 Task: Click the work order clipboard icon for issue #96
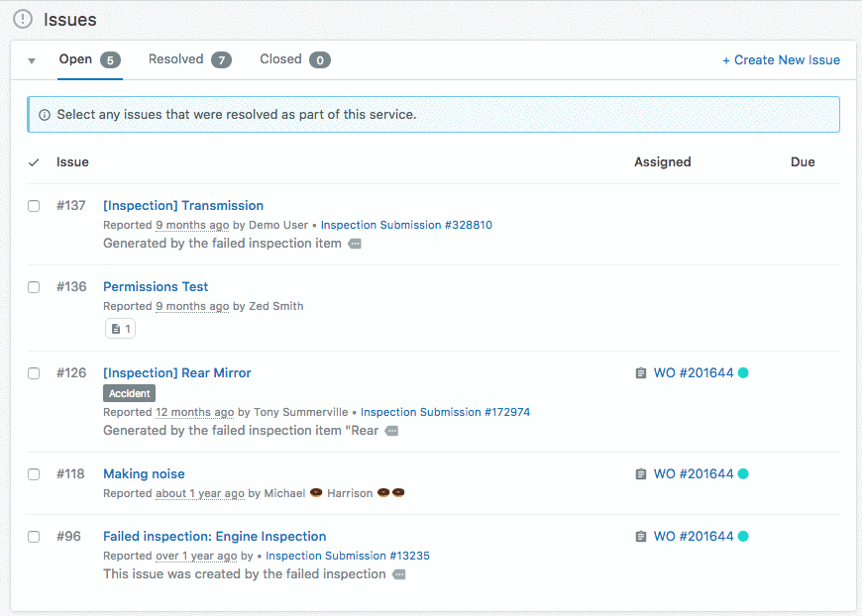coord(641,537)
